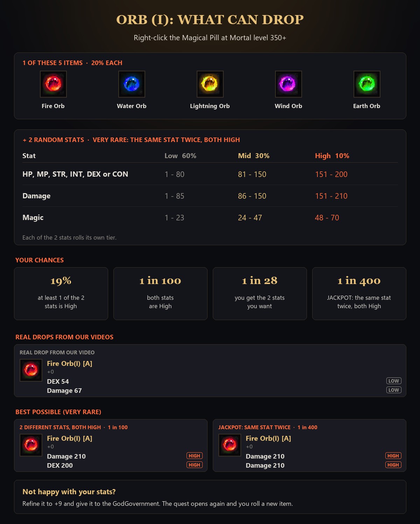Click the 'YOUR CHANCES' heading
Image resolution: width=420 pixels, height=524 pixels.
tap(40, 260)
